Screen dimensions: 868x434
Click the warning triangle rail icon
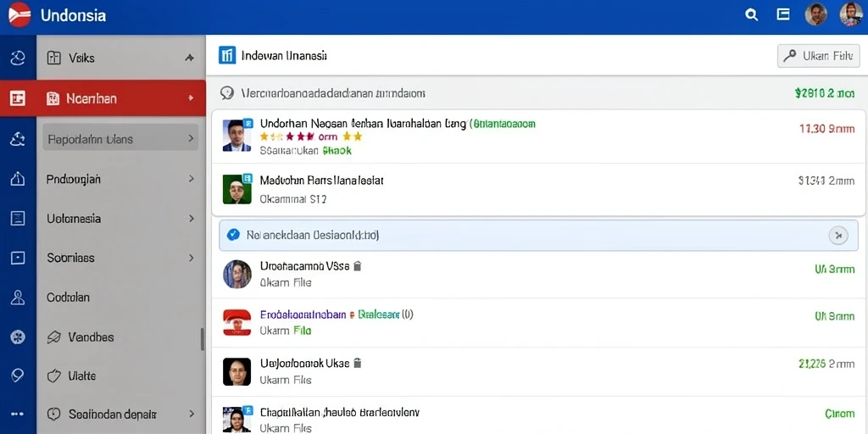pyautogui.click(x=18, y=179)
